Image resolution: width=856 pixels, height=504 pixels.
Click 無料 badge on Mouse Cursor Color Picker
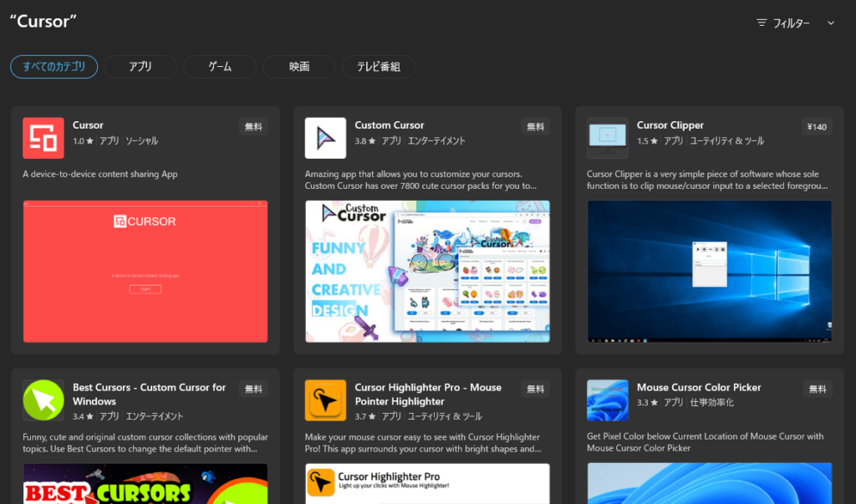point(818,389)
